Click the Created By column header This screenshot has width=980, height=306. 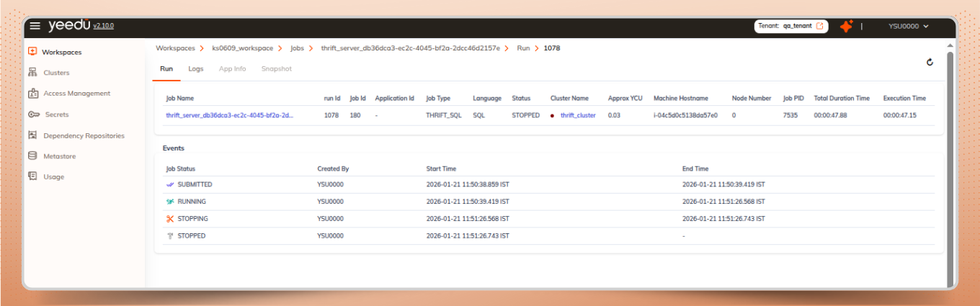point(333,168)
